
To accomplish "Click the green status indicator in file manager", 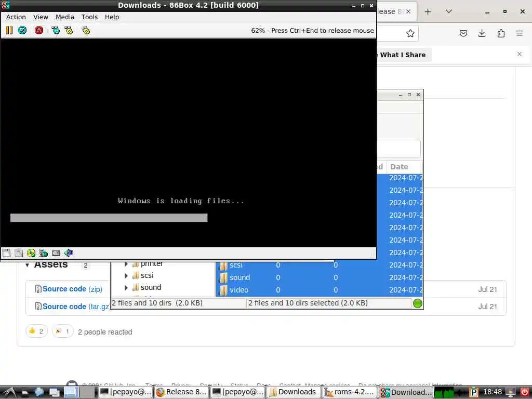I will (417, 303).
